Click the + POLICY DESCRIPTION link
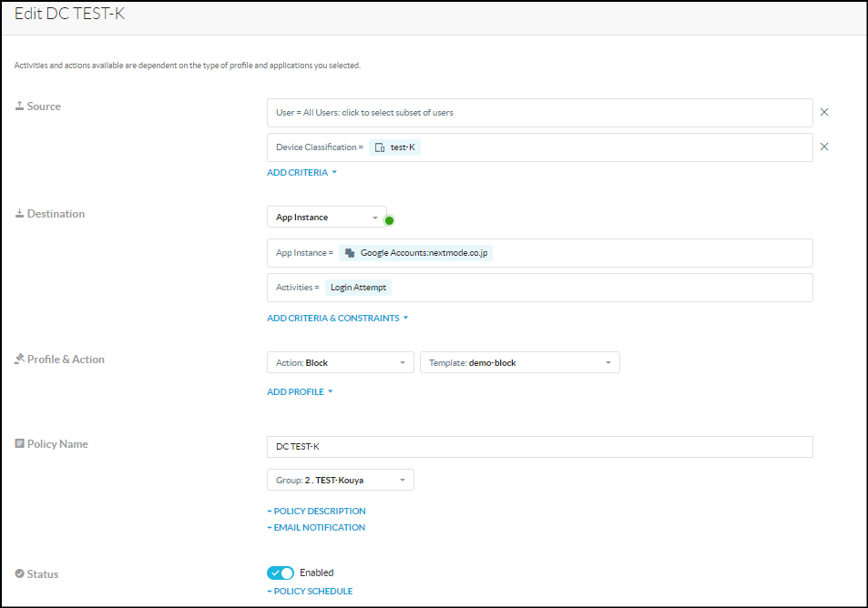This screenshot has width=868, height=608. pyautogui.click(x=316, y=512)
